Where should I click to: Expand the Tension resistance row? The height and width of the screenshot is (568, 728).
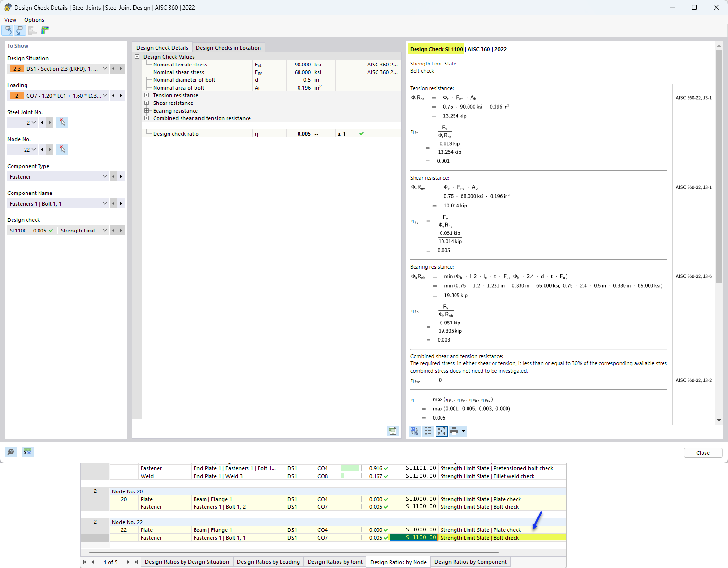click(x=147, y=95)
